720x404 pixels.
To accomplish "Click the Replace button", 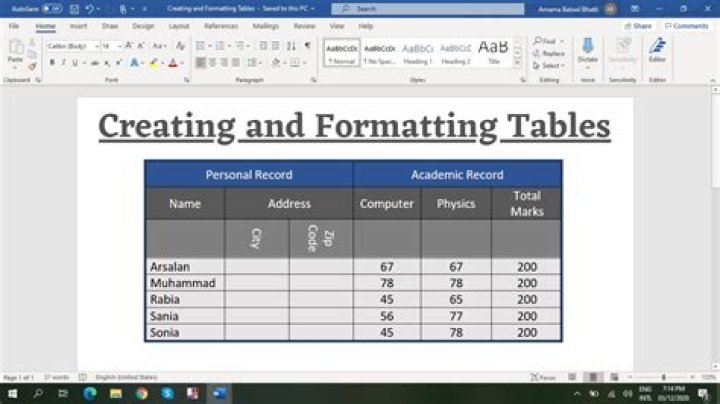I will tap(549, 54).
